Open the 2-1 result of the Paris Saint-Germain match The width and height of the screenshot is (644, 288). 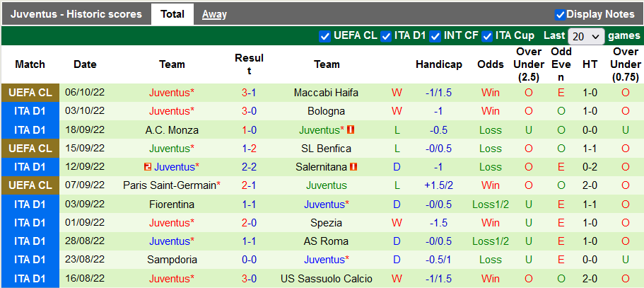tap(249, 185)
